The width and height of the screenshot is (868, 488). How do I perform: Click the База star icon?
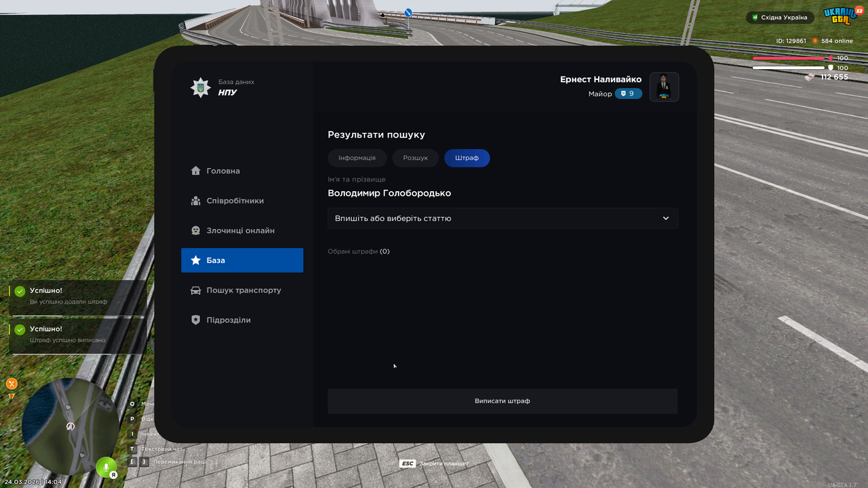[195, 260]
